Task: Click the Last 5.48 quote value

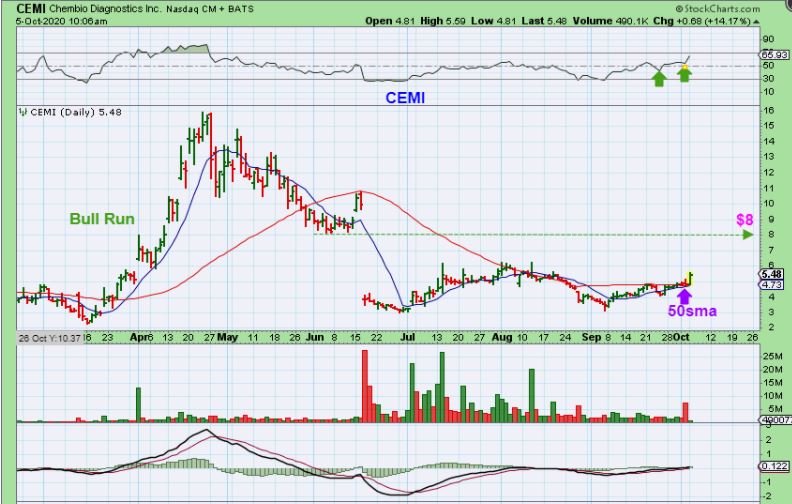Action: click(x=543, y=21)
